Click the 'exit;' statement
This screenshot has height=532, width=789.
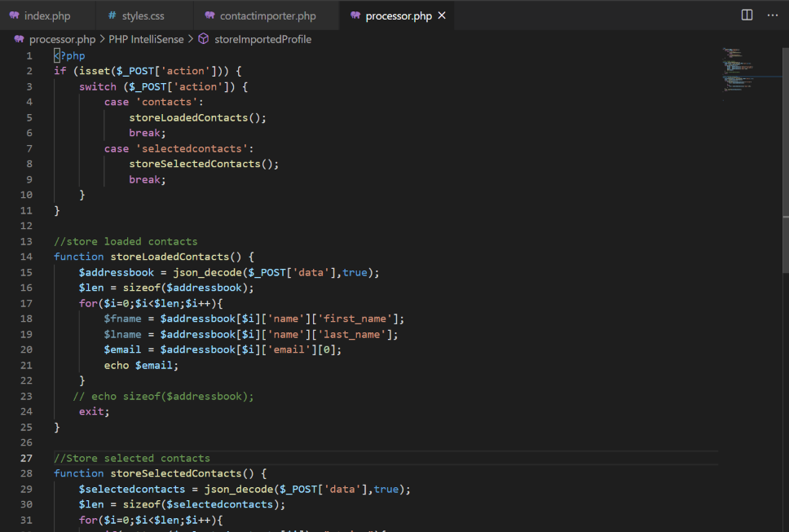tap(94, 411)
